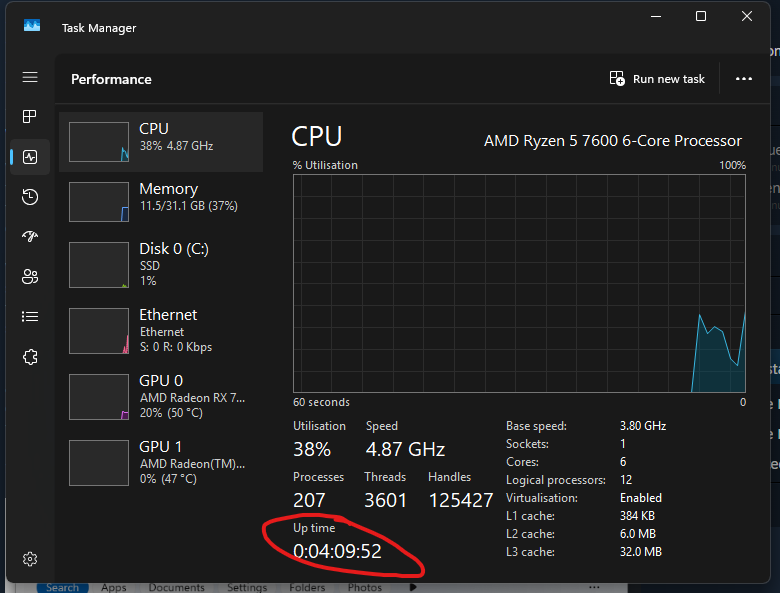The height and width of the screenshot is (593, 780).
Task: Click the Memory mini graph thumbnail
Action: click(x=99, y=201)
